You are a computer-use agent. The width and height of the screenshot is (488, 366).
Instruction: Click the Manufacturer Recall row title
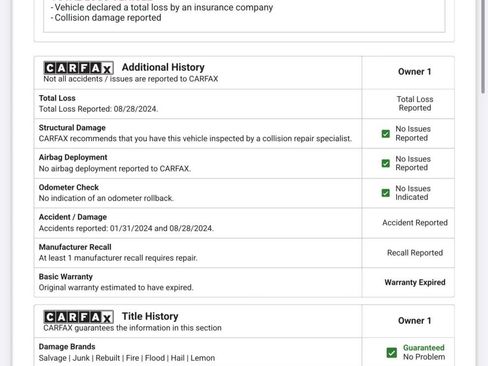pyautogui.click(x=75, y=247)
